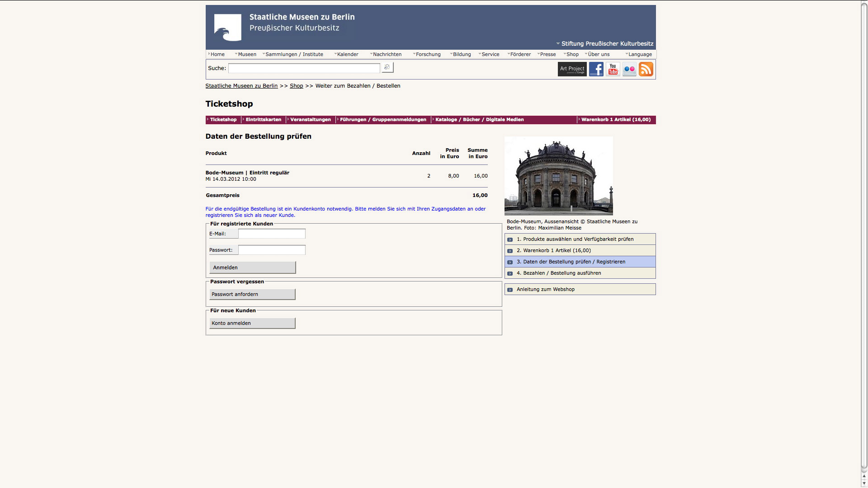Click the magnifier search icon

coord(387,68)
